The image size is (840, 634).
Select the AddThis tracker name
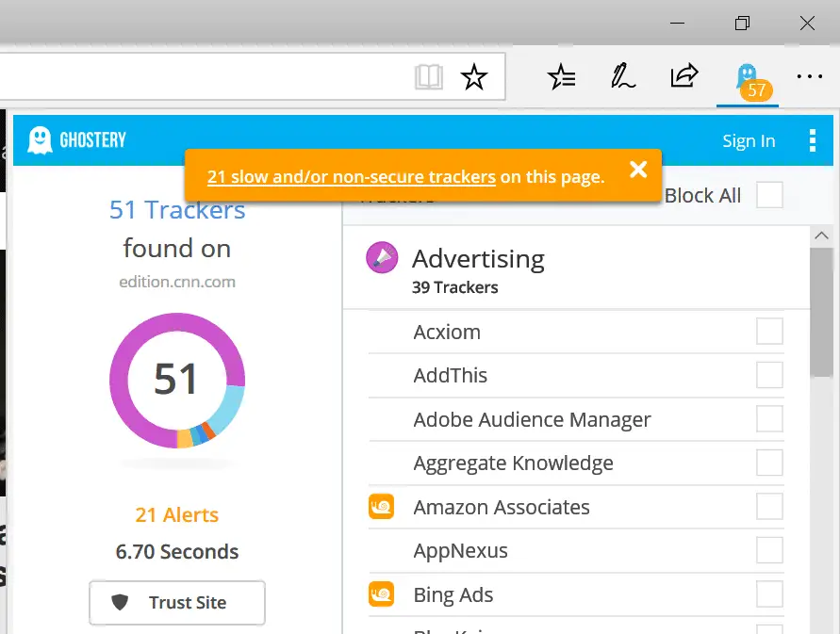pos(451,375)
